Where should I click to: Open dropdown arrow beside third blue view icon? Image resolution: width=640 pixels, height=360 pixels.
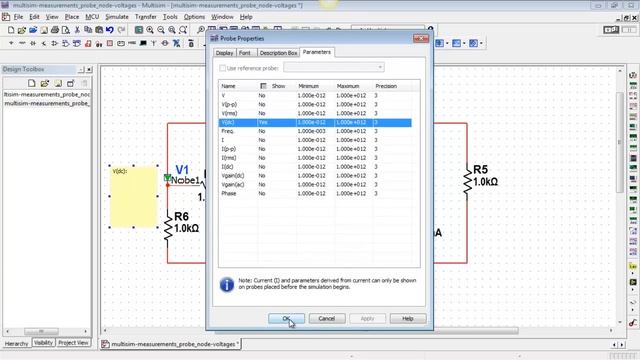481,43
